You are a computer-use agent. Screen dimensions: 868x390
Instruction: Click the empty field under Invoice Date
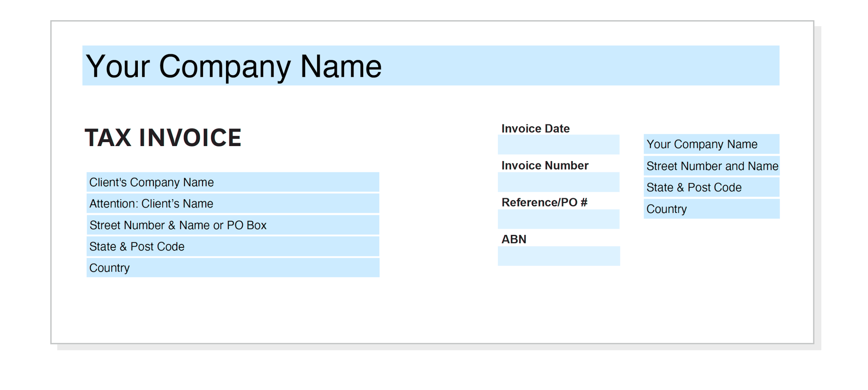click(x=558, y=145)
